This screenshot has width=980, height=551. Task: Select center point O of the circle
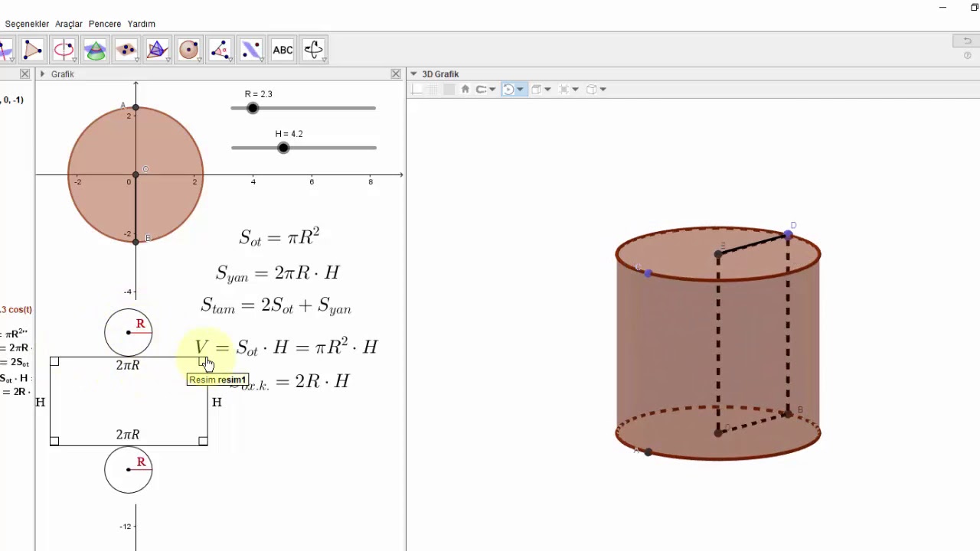(x=136, y=175)
